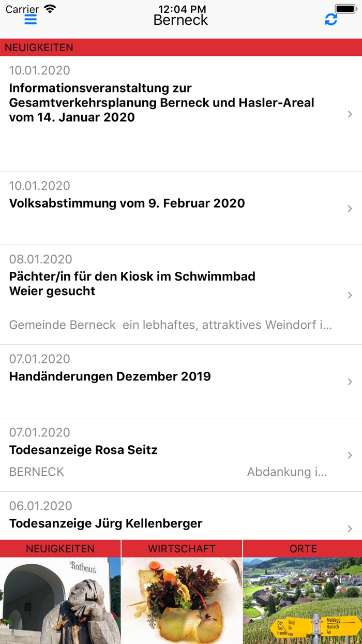Select the NEUIGKEITEN tab at the bottom

click(60, 548)
